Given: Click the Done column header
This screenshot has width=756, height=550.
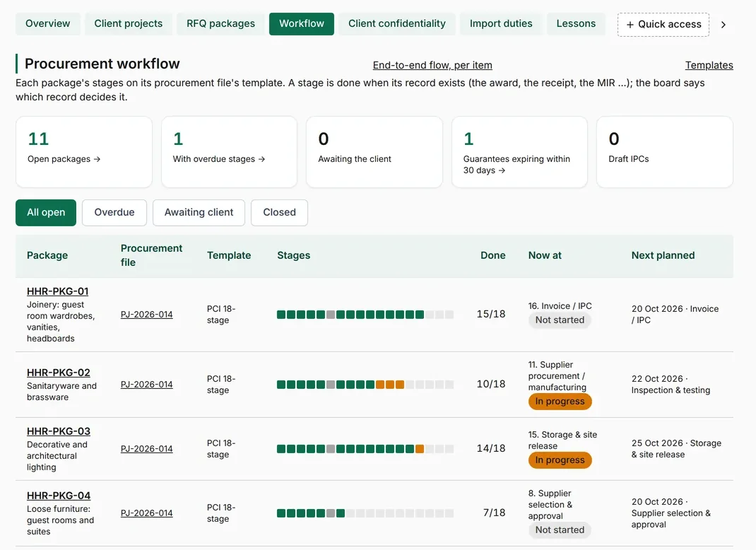Looking at the screenshot, I should [x=492, y=255].
